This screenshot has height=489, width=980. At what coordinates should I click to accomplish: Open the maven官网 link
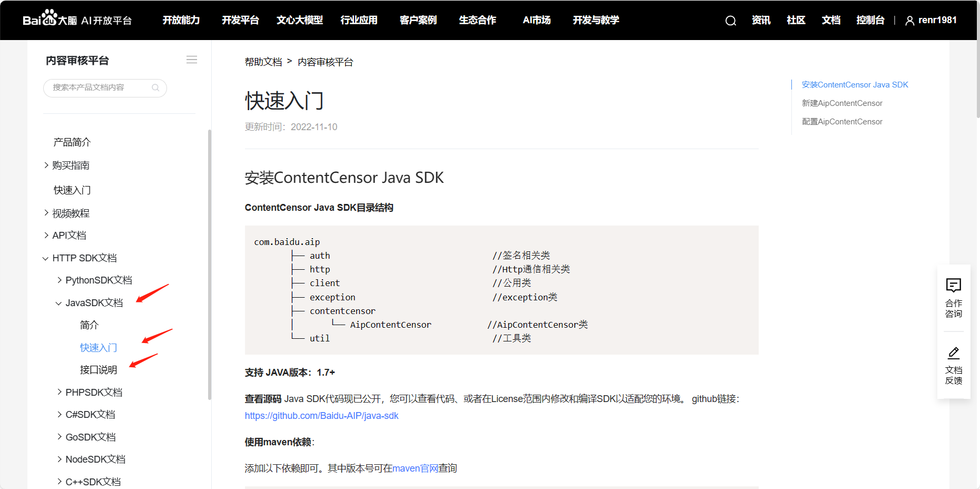tap(415, 468)
